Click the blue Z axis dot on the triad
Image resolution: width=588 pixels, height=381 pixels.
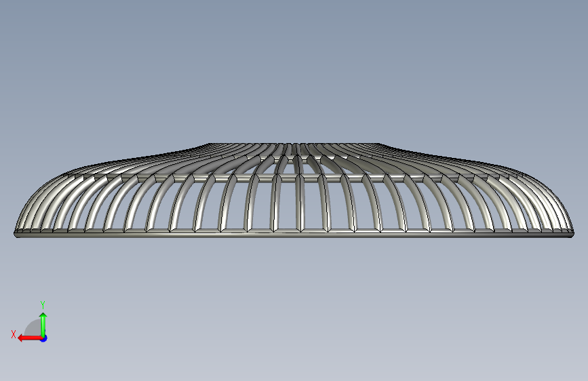pyautogui.click(x=44, y=338)
